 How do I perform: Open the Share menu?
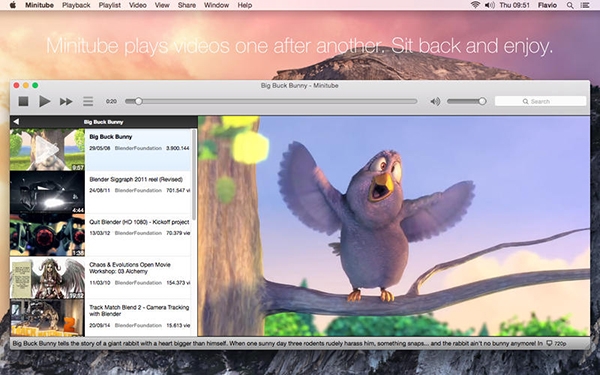click(x=187, y=5)
